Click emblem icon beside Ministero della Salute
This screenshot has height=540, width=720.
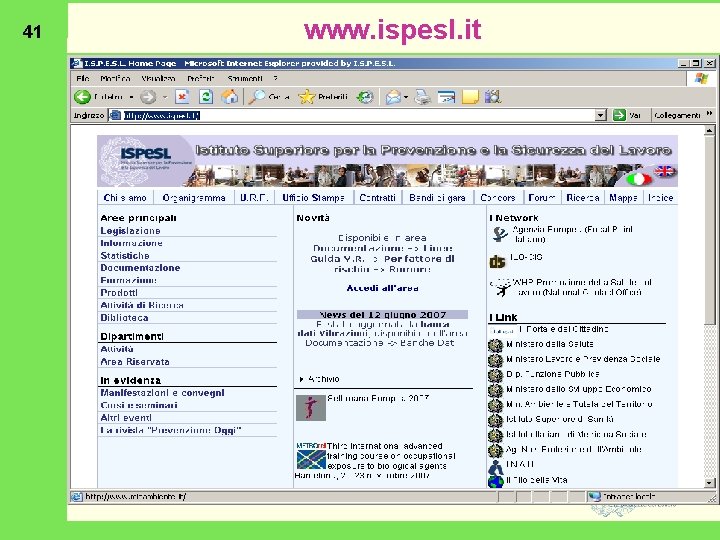click(495, 345)
